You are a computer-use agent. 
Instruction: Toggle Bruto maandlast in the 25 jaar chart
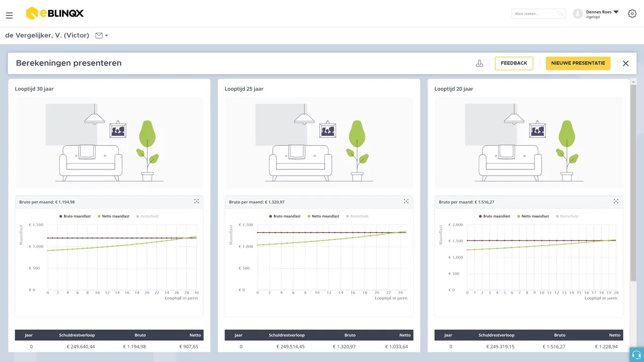285,216
